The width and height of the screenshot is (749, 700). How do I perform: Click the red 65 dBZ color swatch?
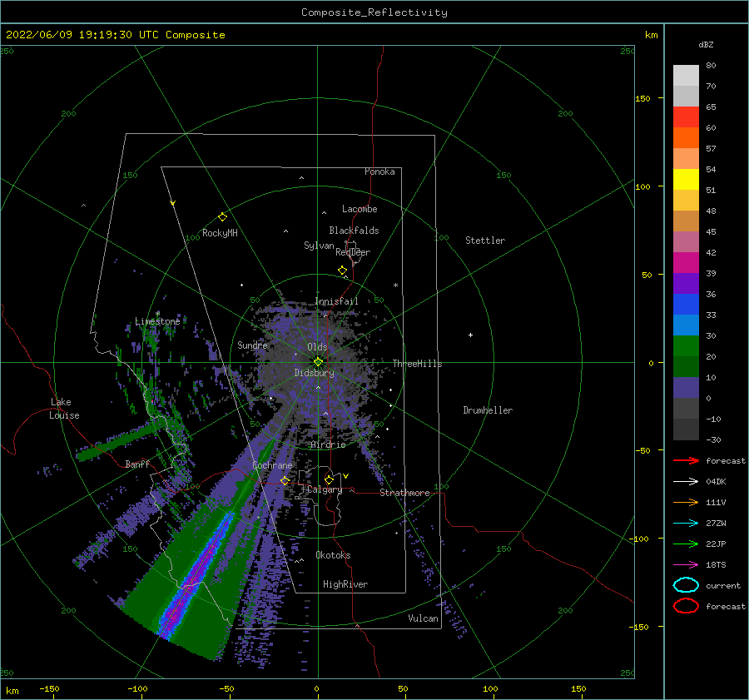pyautogui.click(x=686, y=117)
